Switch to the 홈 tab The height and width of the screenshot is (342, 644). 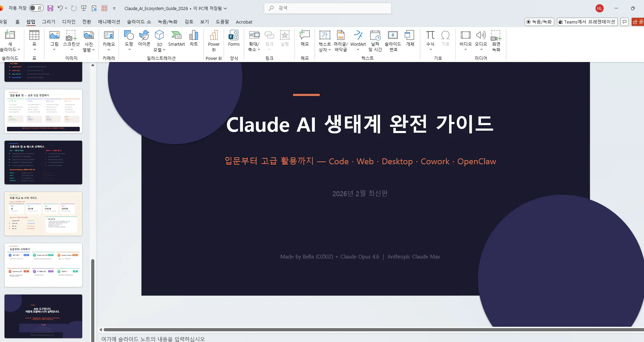[17, 22]
